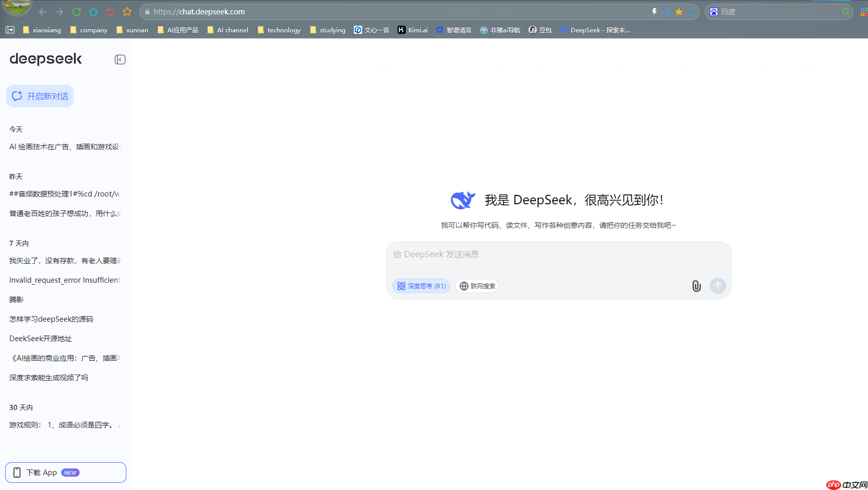Collapse the DeepSeek sidebar

click(x=120, y=60)
